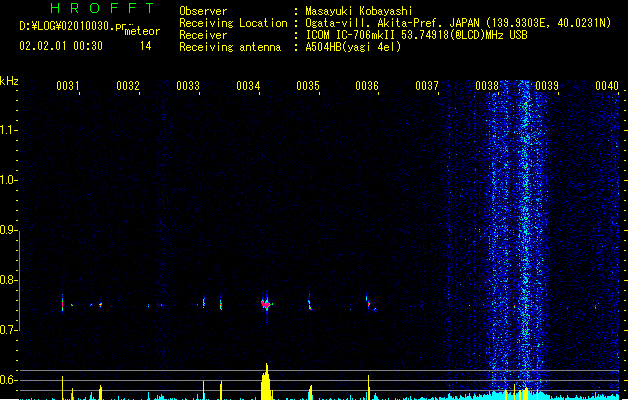Viewport: 629px width, 400px height.
Task: Click the Ogata-vill. Akita-Pref. JAPAN location text
Action: pyautogui.click(x=458, y=23)
